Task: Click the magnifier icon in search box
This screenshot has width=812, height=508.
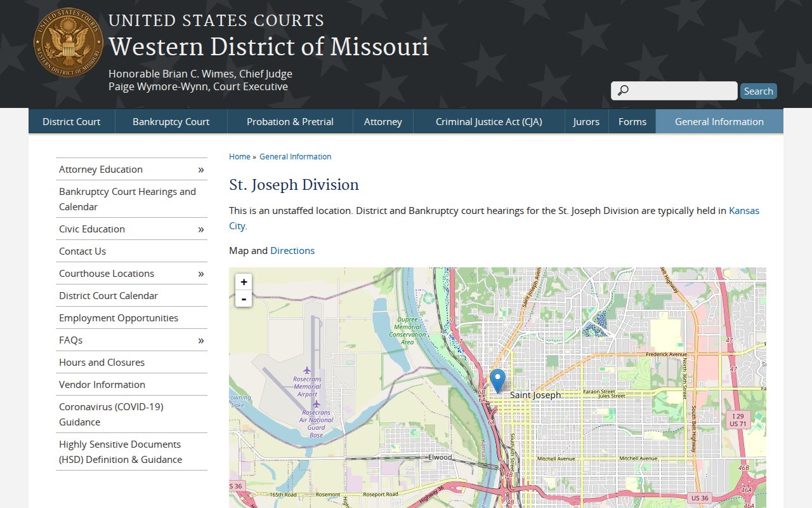Action: tap(623, 91)
